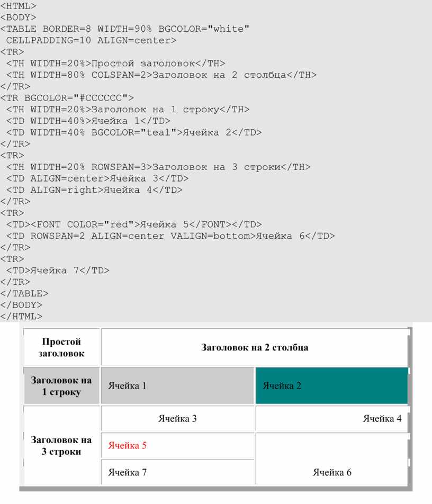This screenshot has height=504, width=432.
Task: Click the ROWSPAN=3 code line
Action: click(158, 167)
